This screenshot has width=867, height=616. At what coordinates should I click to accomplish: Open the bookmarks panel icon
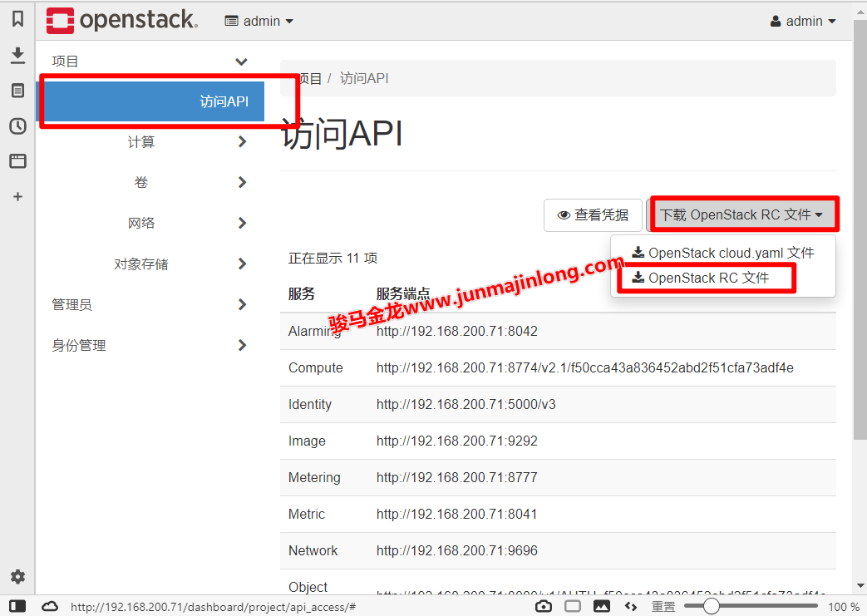(x=17, y=20)
